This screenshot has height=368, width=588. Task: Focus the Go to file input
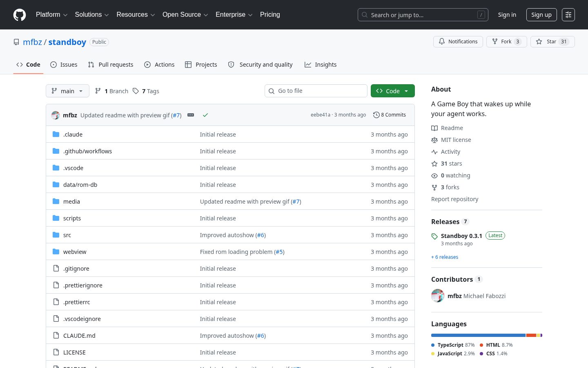[316, 91]
